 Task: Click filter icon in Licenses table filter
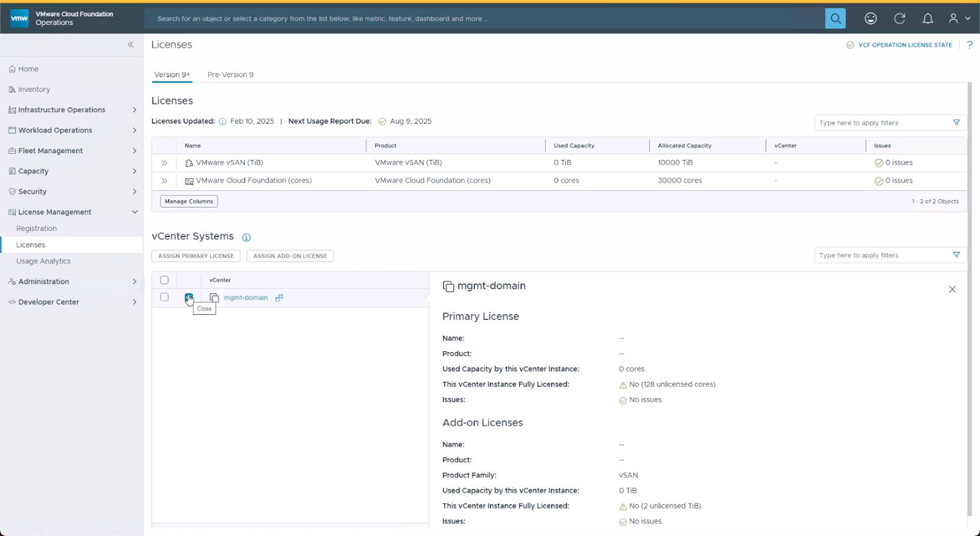[956, 123]
